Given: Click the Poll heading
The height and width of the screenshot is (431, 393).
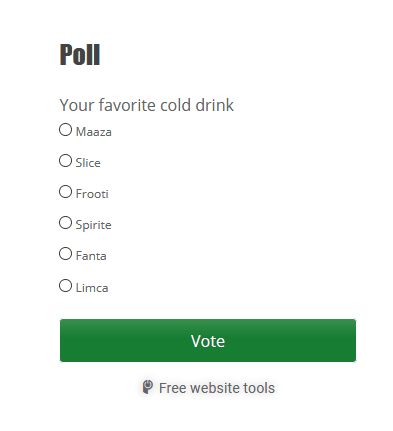Looking at the screenshot, I should click(80, 55).
